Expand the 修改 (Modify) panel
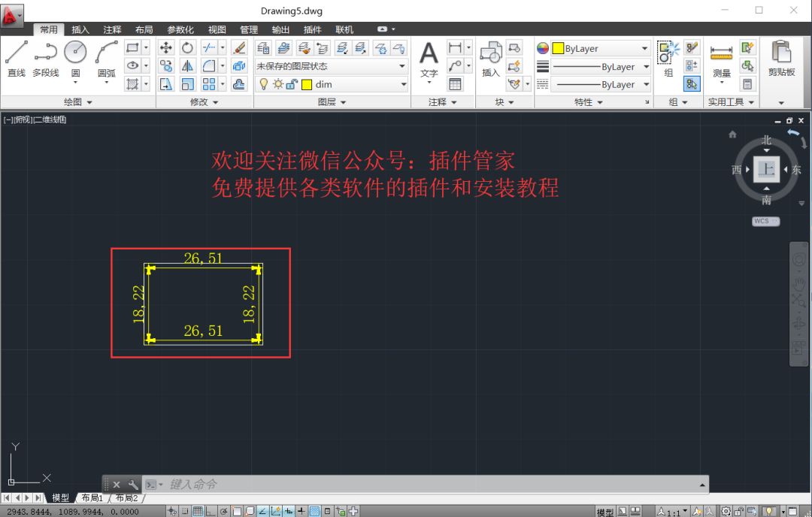The image size is (812, 517). pos(204,102)
